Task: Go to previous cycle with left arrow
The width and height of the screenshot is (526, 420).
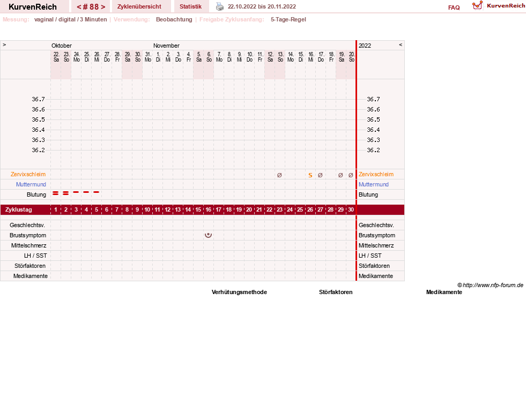Action: pyautogui.click(x=79, y=7)
